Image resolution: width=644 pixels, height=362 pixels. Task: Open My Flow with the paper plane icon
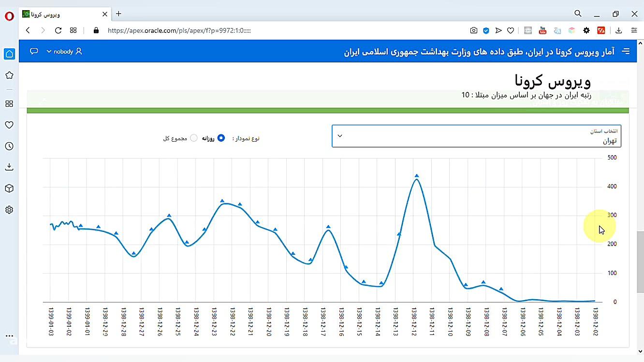tap(498, 30)
